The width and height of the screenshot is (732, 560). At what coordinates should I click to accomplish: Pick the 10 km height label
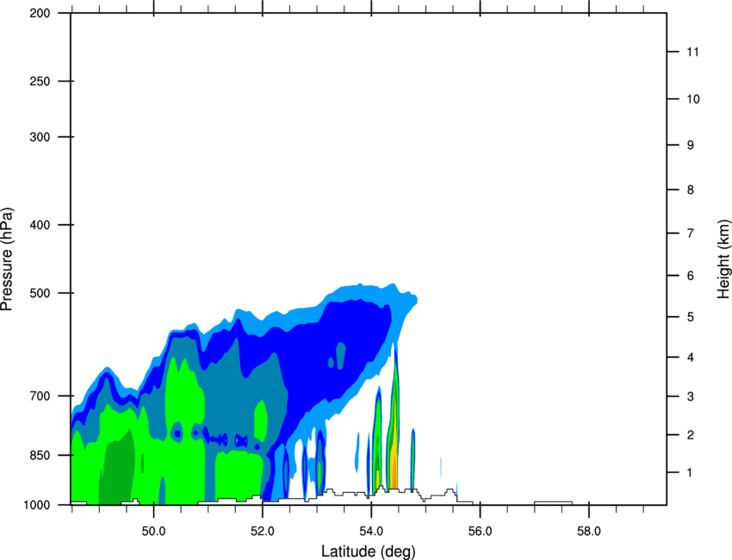pos(693,99)
